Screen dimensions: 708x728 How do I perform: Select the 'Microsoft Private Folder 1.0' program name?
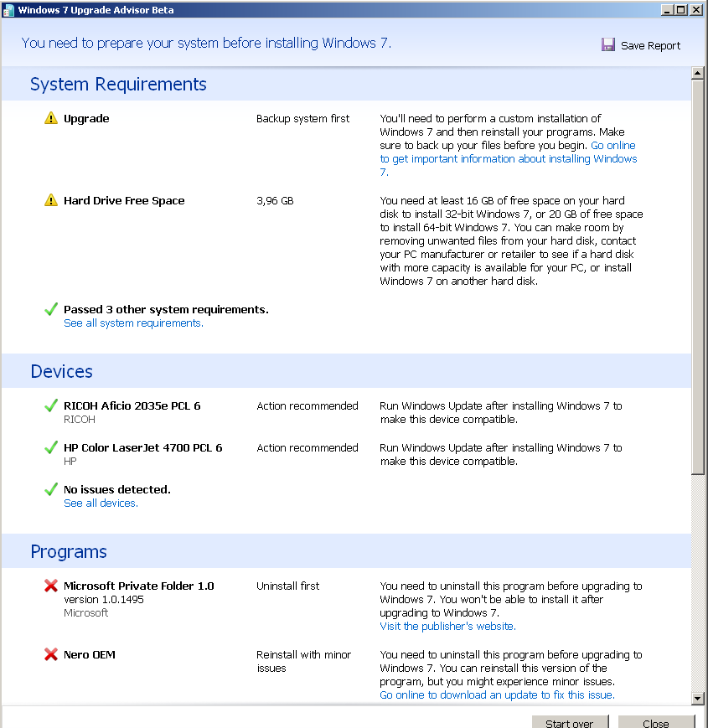pyautogui.click(x=139, y=586)
